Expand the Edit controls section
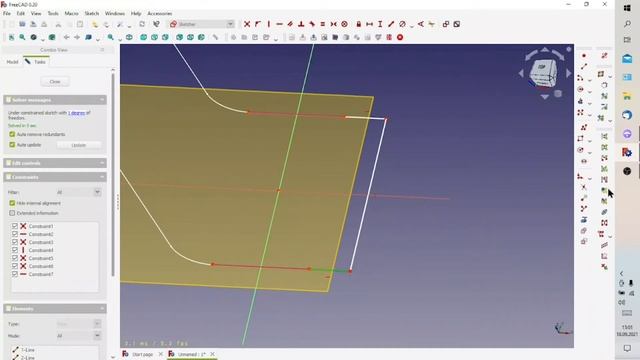 [102, 163]
